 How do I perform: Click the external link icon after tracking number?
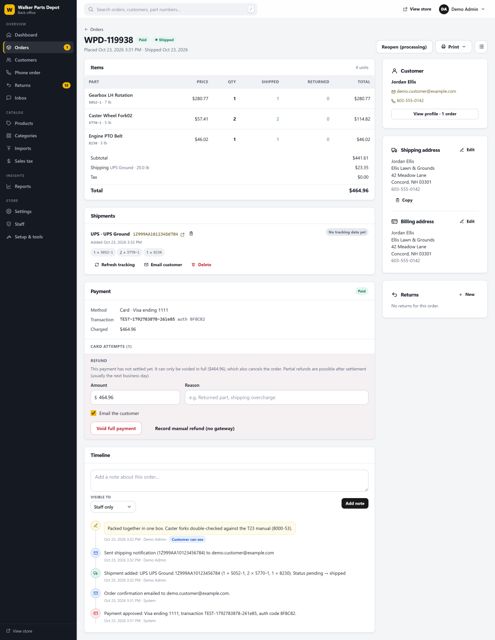182,234
